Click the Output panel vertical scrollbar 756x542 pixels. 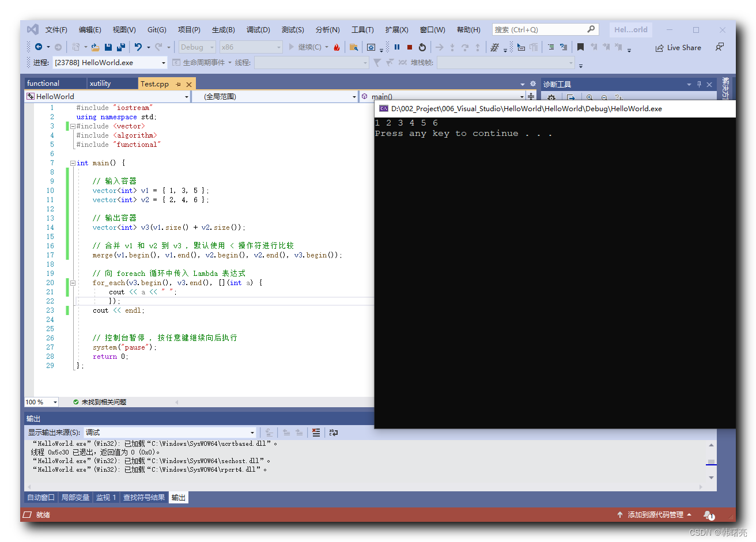point(711,461)
